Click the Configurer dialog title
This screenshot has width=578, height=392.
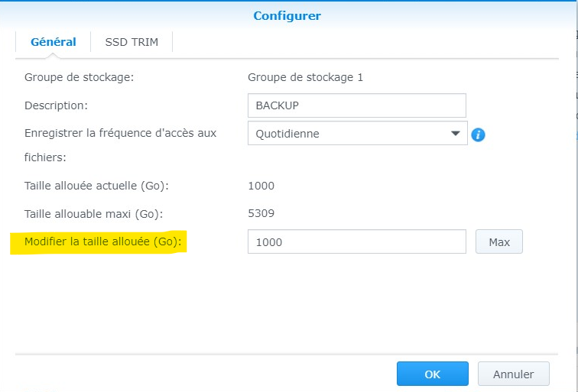287,16
